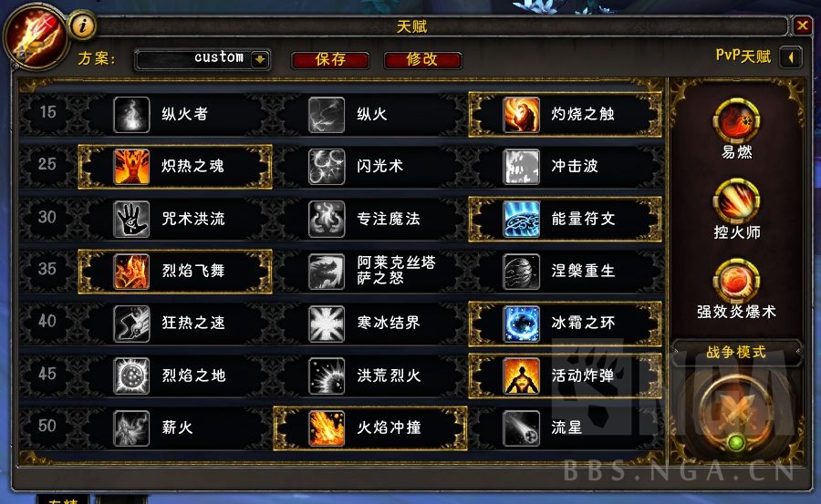
Task: Open the info button beside class emblem
Action: coord(82,26)
